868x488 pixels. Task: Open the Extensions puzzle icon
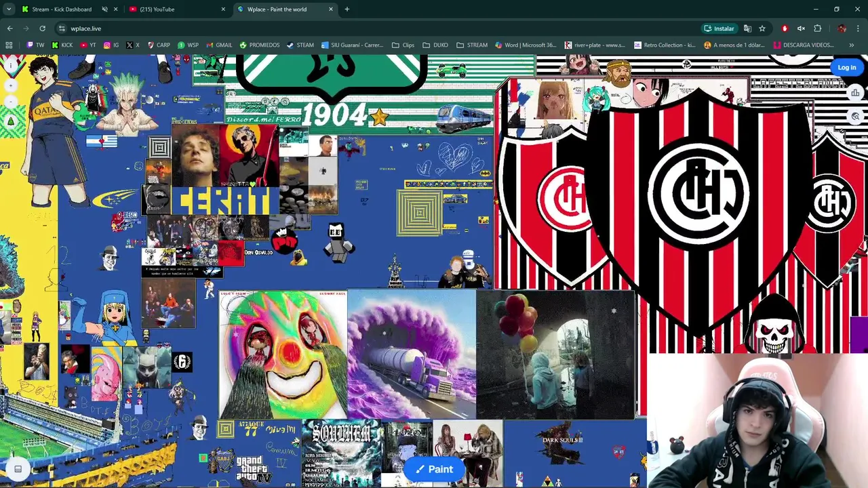point(817,28)
